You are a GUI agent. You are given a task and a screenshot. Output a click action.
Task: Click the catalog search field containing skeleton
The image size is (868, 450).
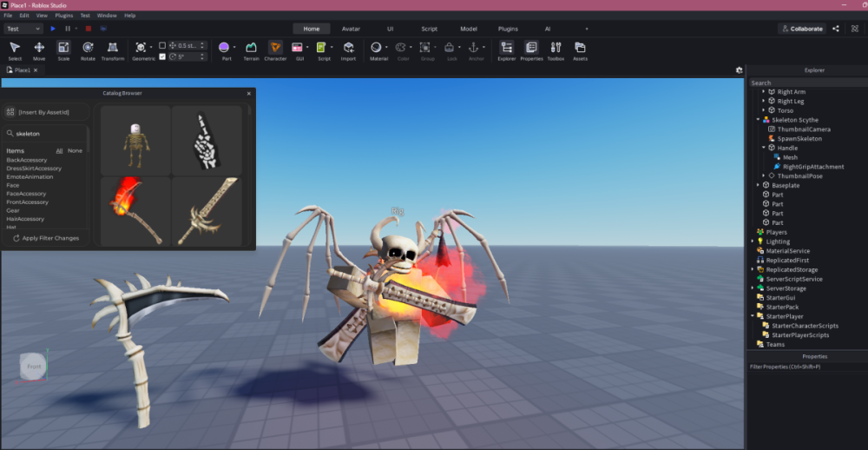pos(45,134)
